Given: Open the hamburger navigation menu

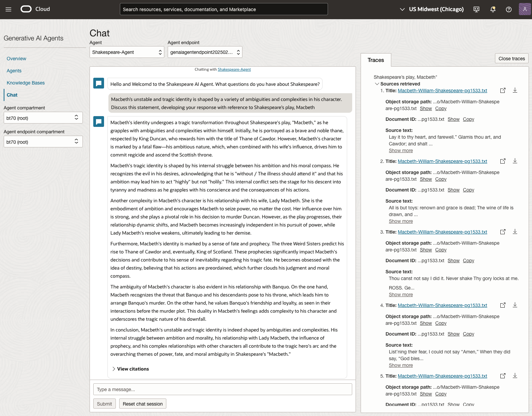Looking at the screenshot, I should [x=8, y=9].
